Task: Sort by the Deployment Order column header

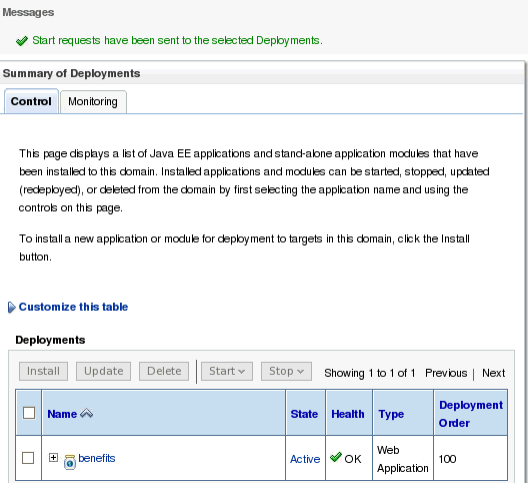Action: point(471,414)
